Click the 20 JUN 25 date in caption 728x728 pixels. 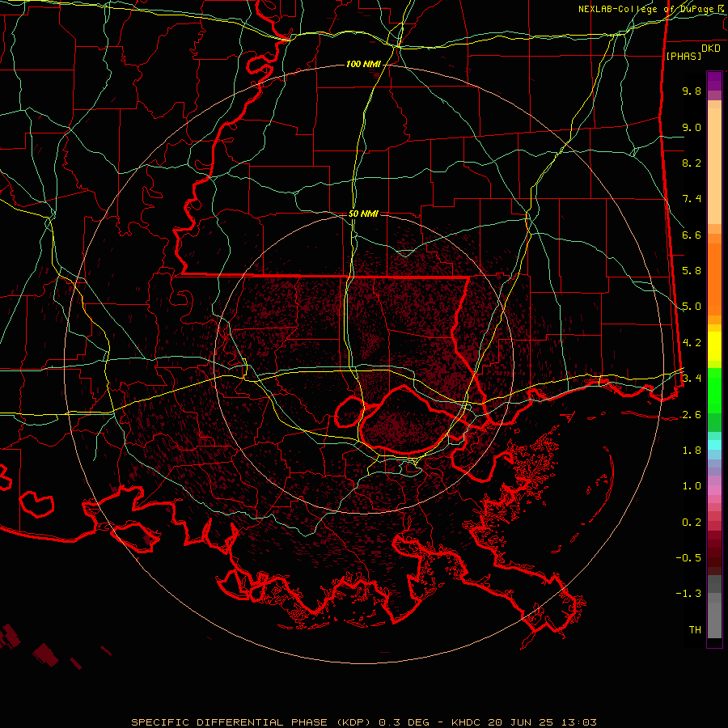click(x=520, y=722)
